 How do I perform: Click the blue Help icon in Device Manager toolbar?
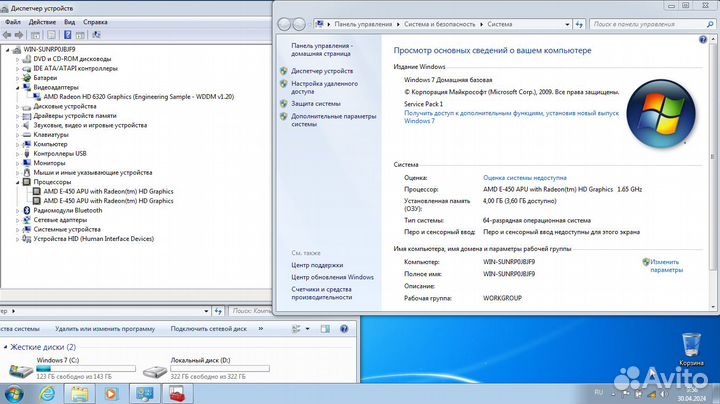pos(68,35)
